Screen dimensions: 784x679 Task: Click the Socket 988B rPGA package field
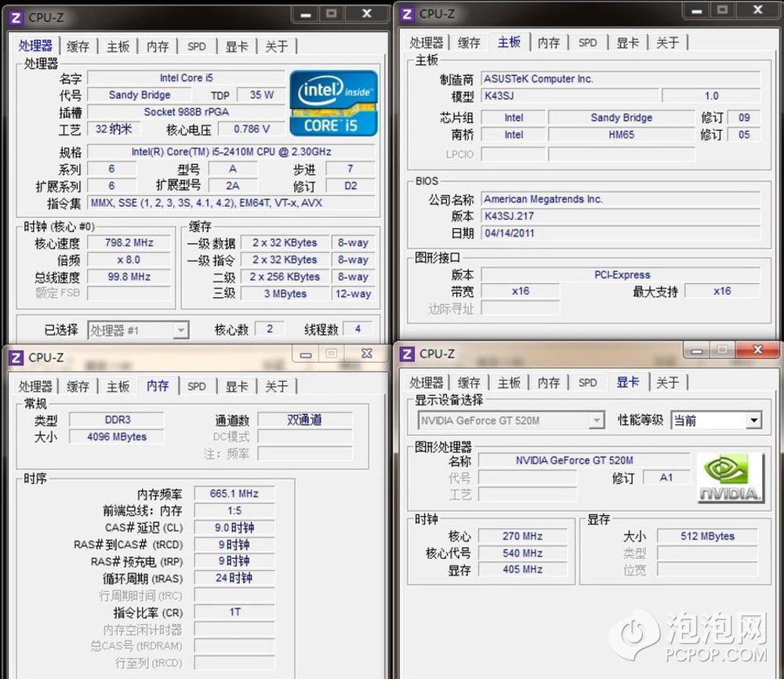(186, 112)
